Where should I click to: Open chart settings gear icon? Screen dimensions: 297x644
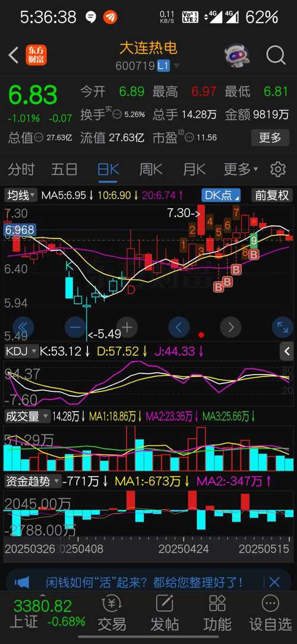click(x=278, y=169)
